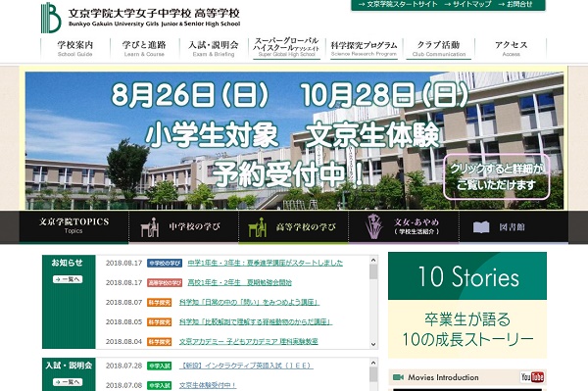Click the desk icon for 中学校の学び

pyautogui.click(x=149, y=227)
